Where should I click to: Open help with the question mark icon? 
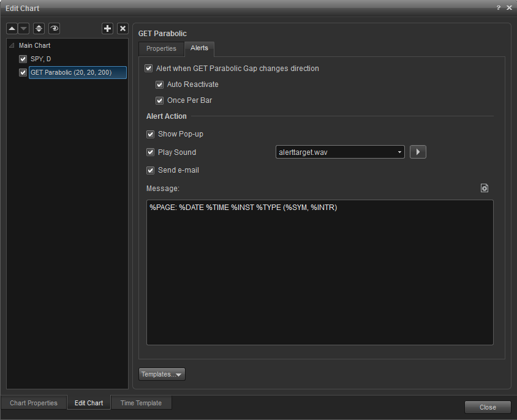[x=498, y=7]
